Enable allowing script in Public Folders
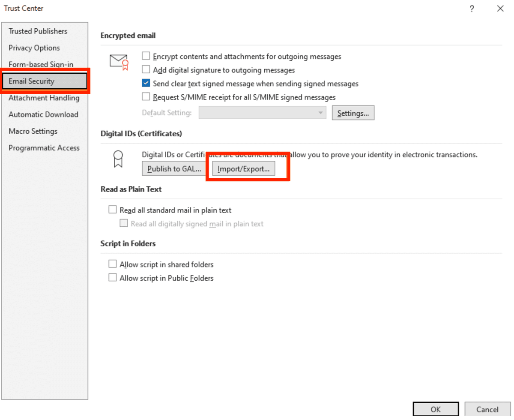The image size is (514, 420). click(113, 277)
